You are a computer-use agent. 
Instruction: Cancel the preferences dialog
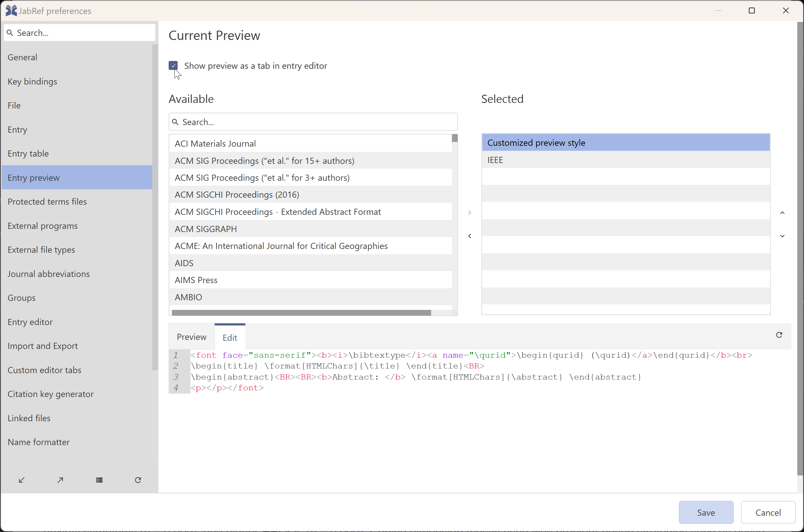[x=768, y=512]
